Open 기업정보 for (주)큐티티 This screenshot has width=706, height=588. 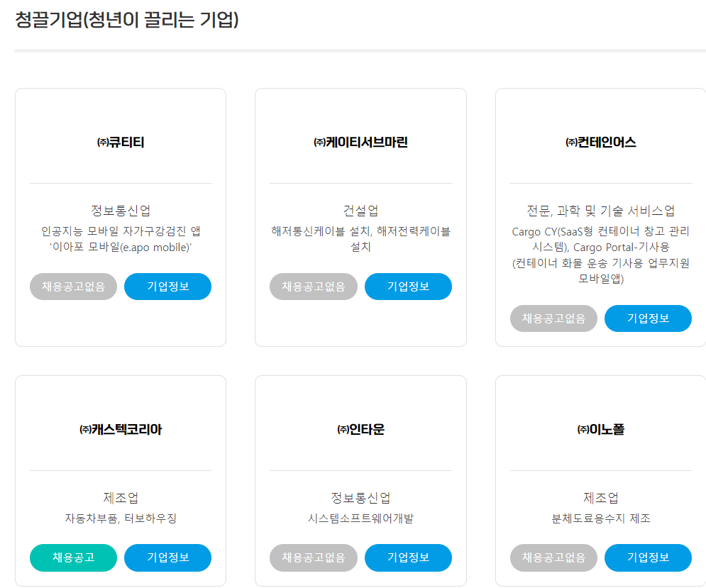coord(167,287)
